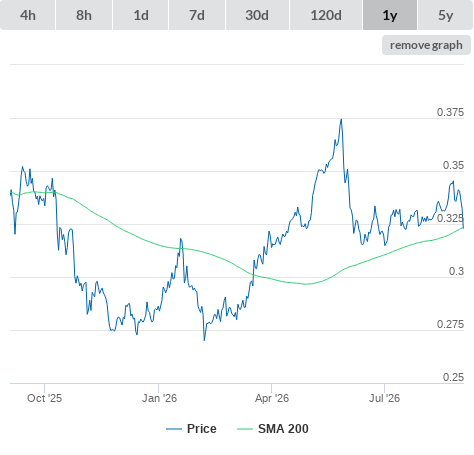Click the Jan '26 axis label
The image size is (474, 455).
[159, 398]
